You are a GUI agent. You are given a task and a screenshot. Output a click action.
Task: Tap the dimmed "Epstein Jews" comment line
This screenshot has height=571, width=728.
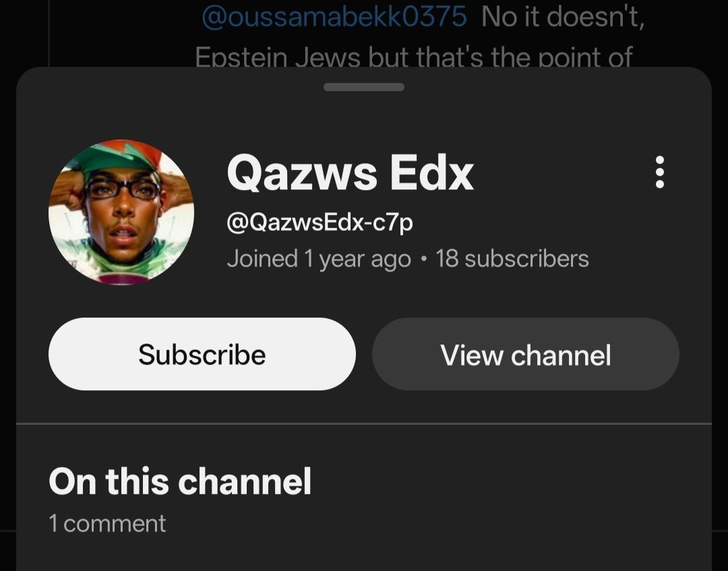(x=413, y=57)
